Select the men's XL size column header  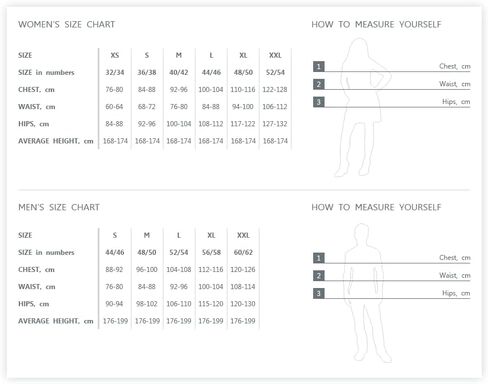tap(211, 235)
